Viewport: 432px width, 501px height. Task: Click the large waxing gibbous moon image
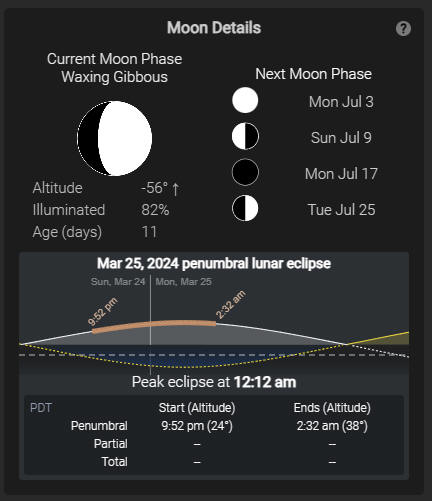[x=115, y=138]
